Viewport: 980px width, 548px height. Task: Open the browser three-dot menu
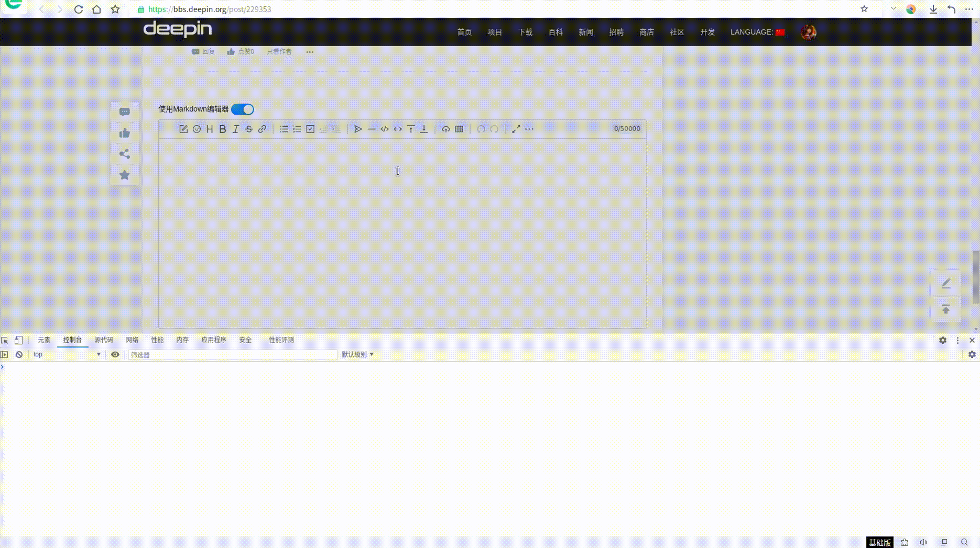(970, 9)
